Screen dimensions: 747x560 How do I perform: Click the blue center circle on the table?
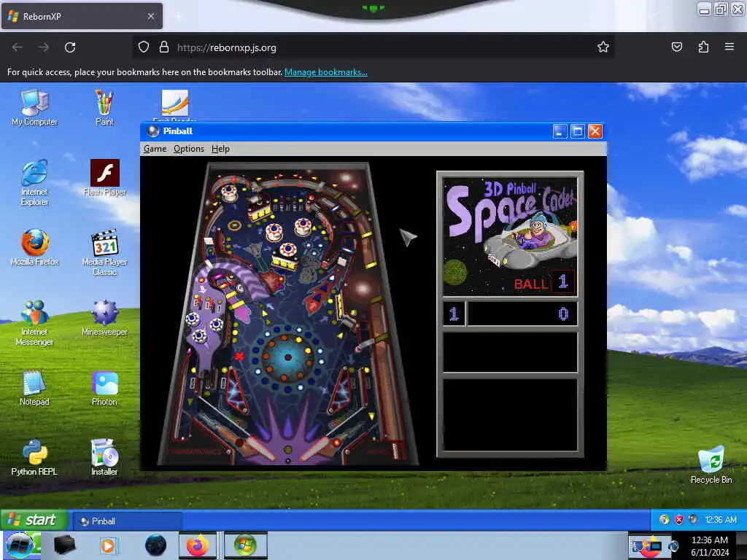[x=287, y=357]
